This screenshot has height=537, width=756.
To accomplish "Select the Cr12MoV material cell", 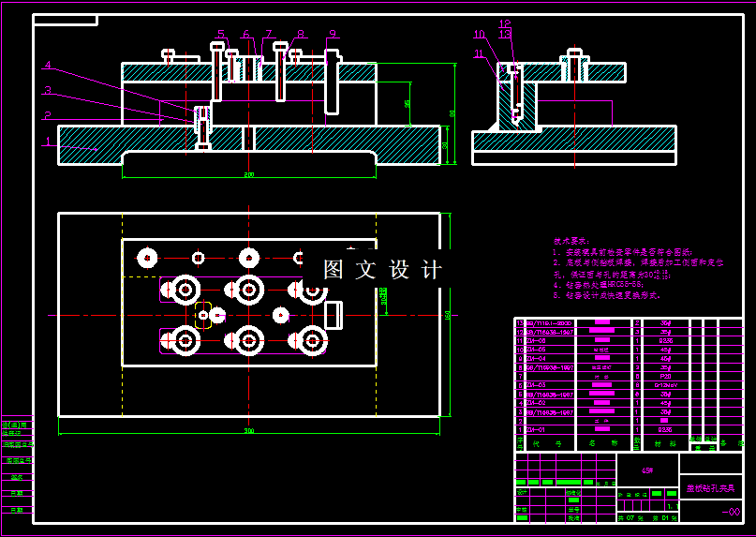I will pyautogui.click(x=666, y=385).
